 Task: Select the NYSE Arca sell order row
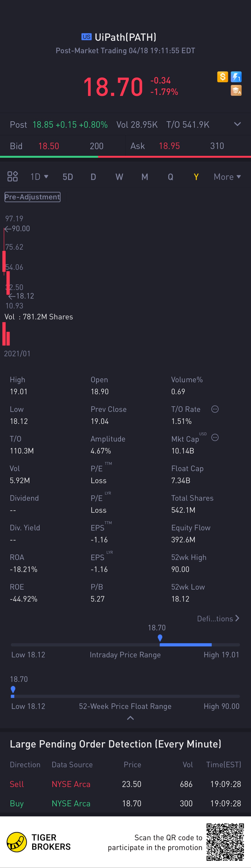(x=125, y=784)
